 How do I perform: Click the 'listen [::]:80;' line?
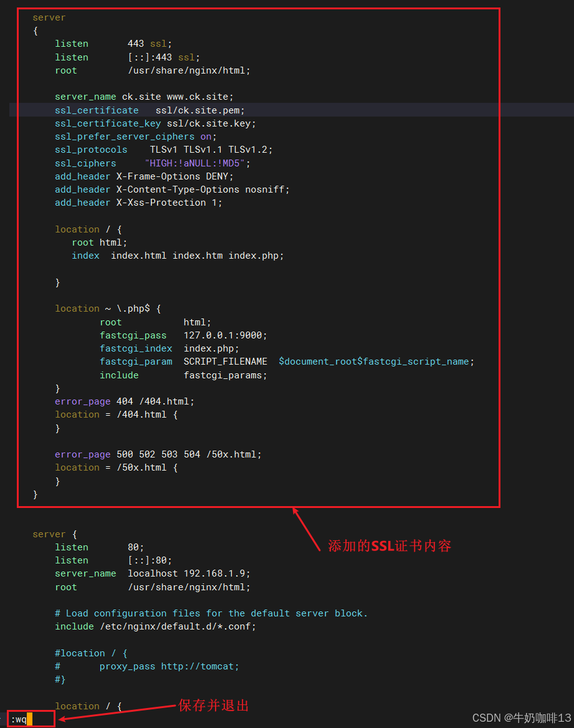click(113, 560)
